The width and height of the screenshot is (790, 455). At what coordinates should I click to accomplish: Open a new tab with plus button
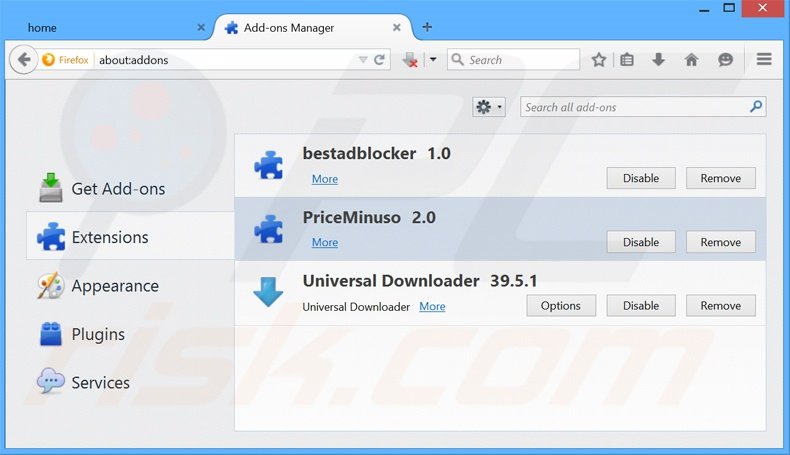coord(427,27)
